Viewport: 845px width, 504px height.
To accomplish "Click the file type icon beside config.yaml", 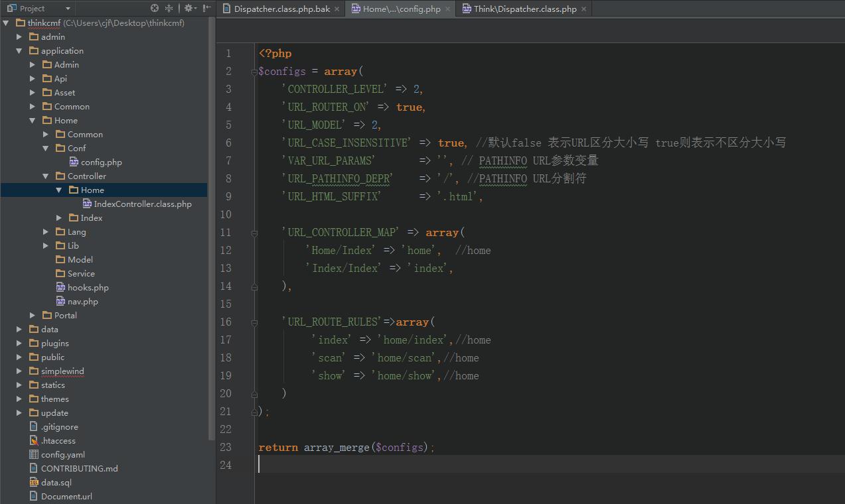I will pos(35,454).
